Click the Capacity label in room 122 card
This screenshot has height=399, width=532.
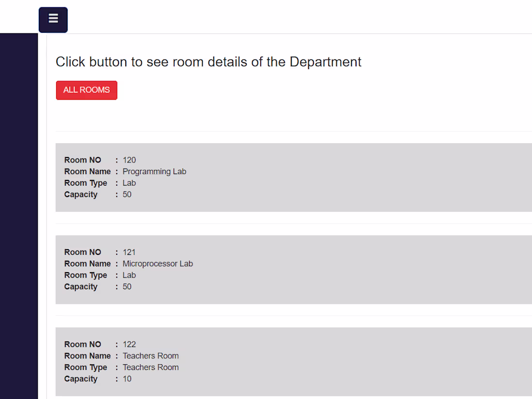[81, 379]
